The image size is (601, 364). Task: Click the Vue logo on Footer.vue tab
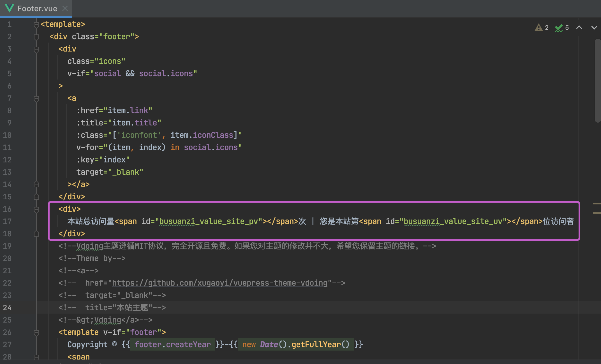coord(10,8)
